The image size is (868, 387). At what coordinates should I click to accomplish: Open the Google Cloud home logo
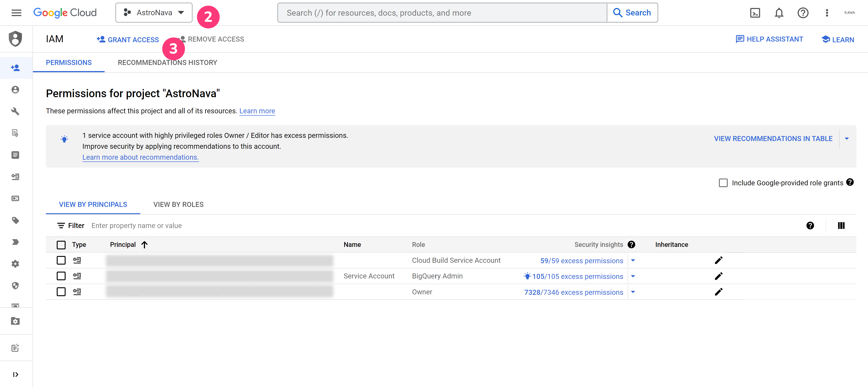[x=65, y=13]
